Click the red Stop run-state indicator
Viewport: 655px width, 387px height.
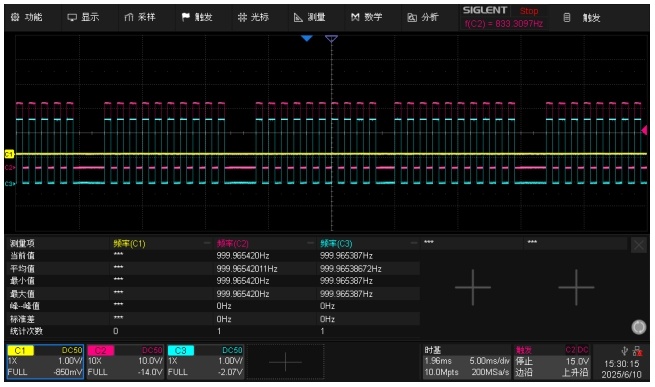[528, 11]
